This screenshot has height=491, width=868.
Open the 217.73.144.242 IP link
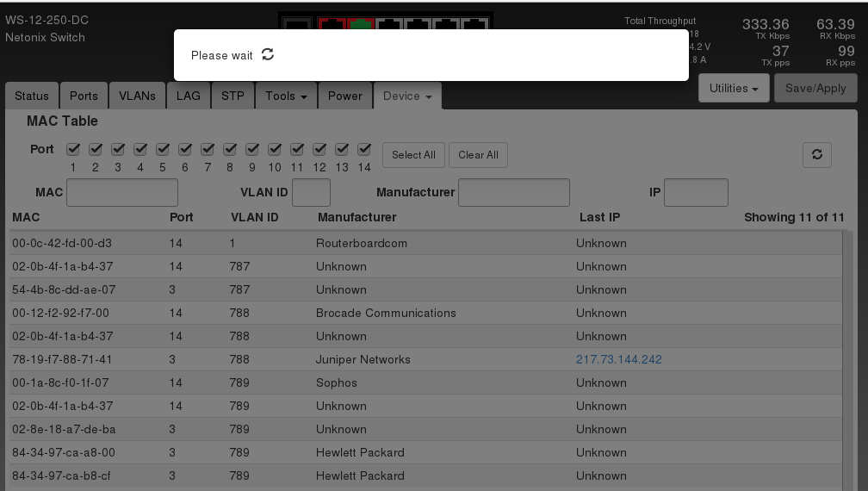click(x=618, y=359)
